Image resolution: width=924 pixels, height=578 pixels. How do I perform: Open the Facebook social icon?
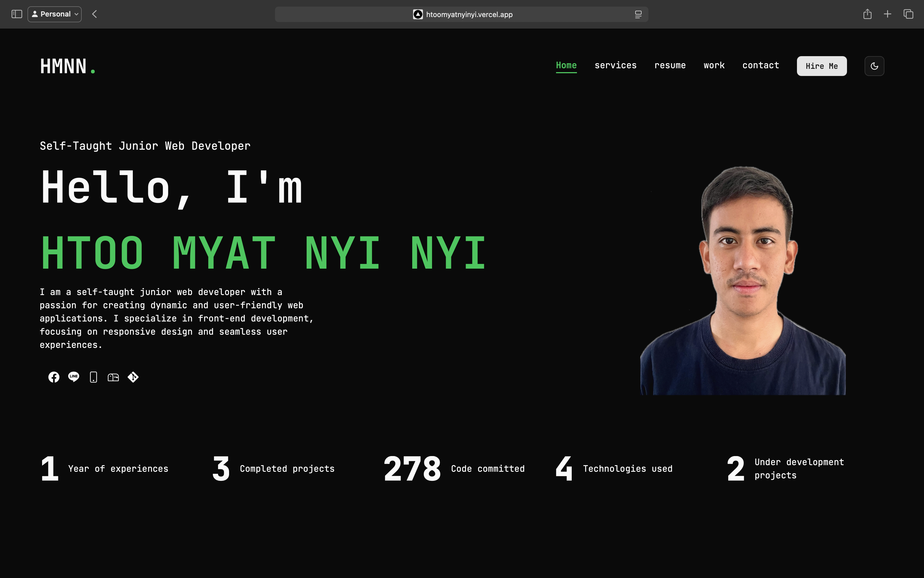pos(54,377)
